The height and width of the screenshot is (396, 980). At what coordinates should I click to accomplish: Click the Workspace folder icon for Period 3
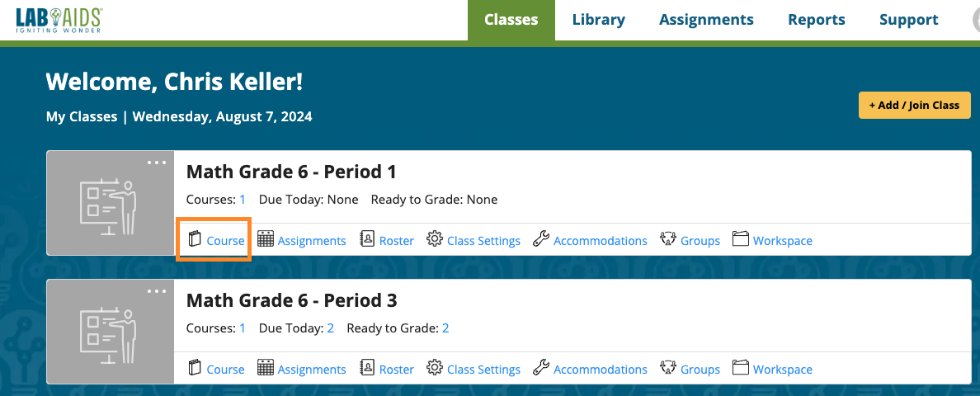pyautogui.click(x=740, y=368)
